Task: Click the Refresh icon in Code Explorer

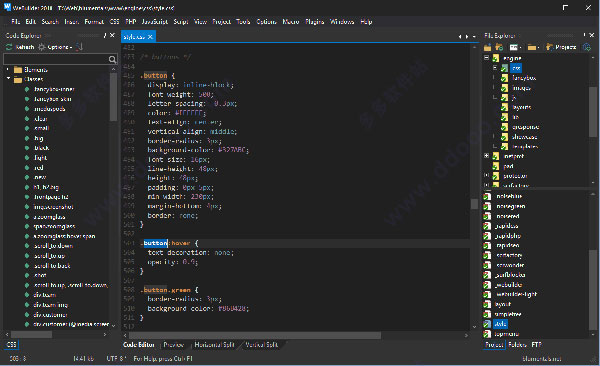Action: [x=9, y=47]
